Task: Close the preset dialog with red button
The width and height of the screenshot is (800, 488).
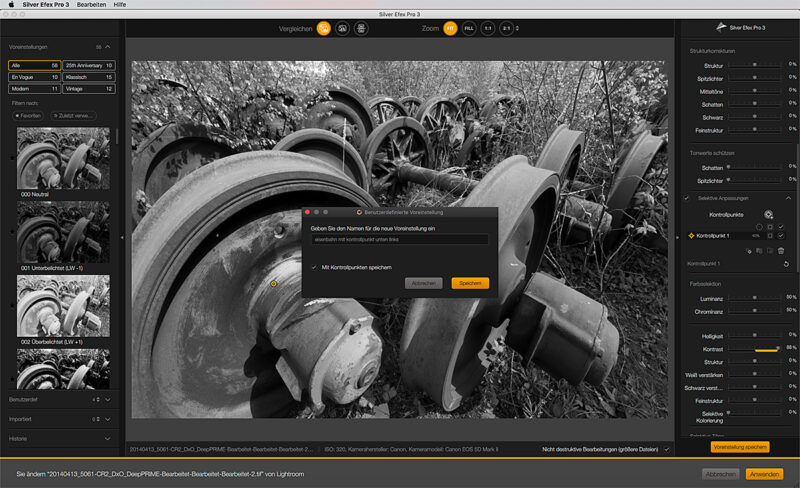Action: [x=307, y=212]
